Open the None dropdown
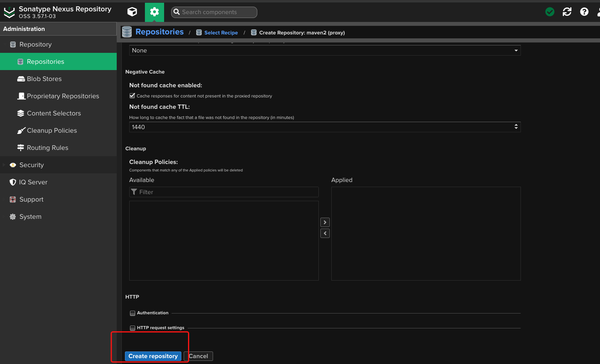600x364 pixels. (325, 50)
